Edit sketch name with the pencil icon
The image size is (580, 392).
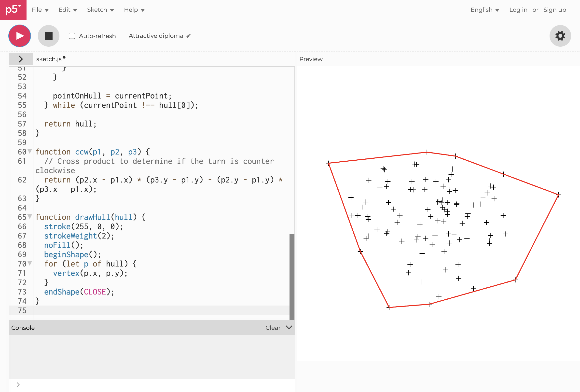tap(188, 36)
